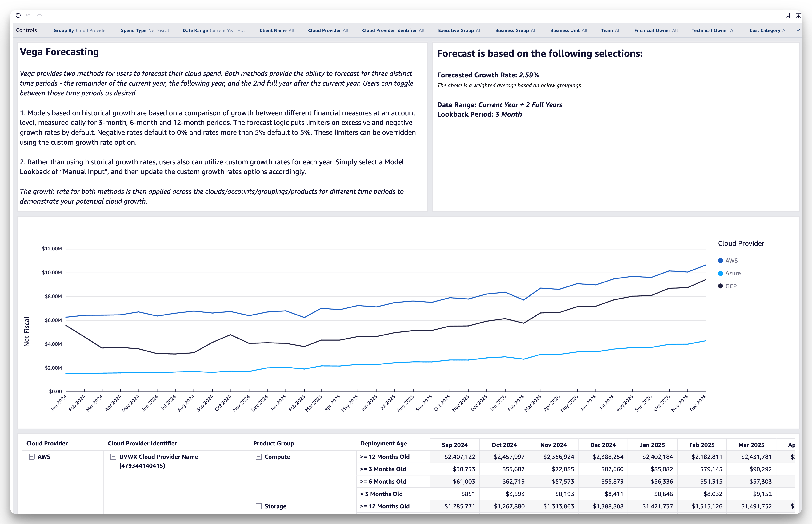The width and height of the screenshot is (812, 524).
Task: Click the Lookback Period 3 Month text
Action: (x=479, y=114)
